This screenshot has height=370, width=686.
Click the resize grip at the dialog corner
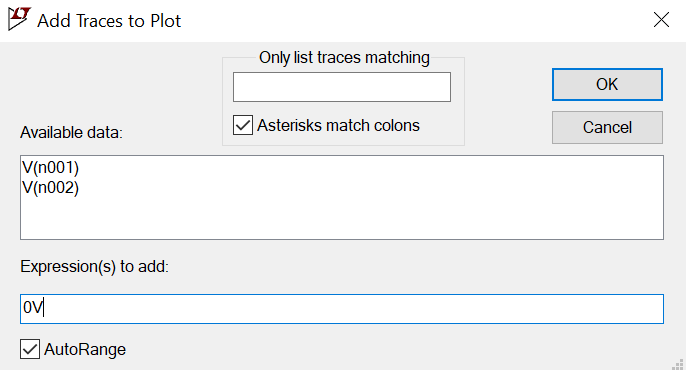coord(678,364)
